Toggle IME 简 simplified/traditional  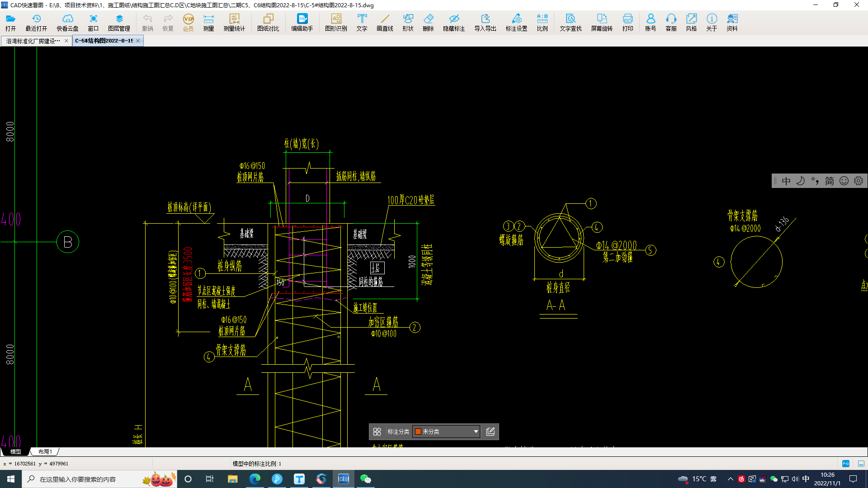[829, 181]
